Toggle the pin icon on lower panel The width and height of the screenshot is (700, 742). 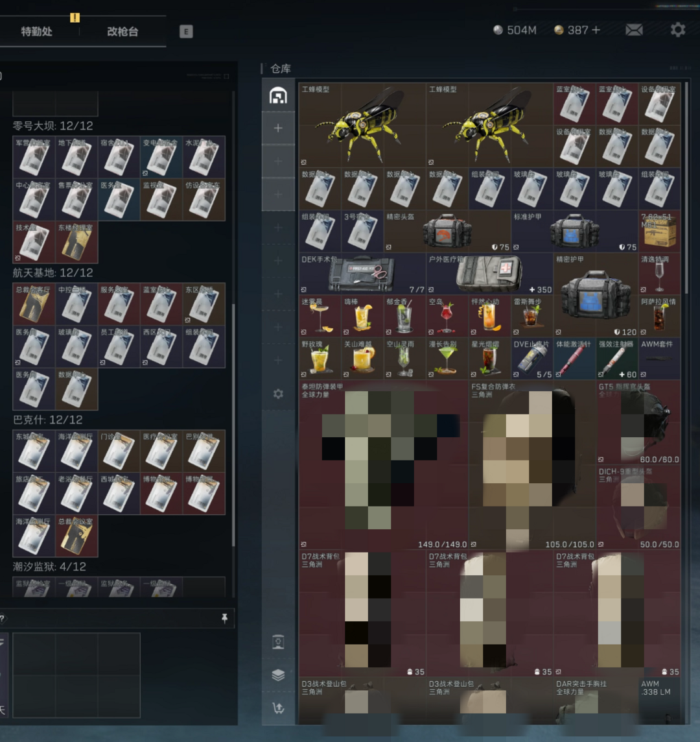pos(224,619)
